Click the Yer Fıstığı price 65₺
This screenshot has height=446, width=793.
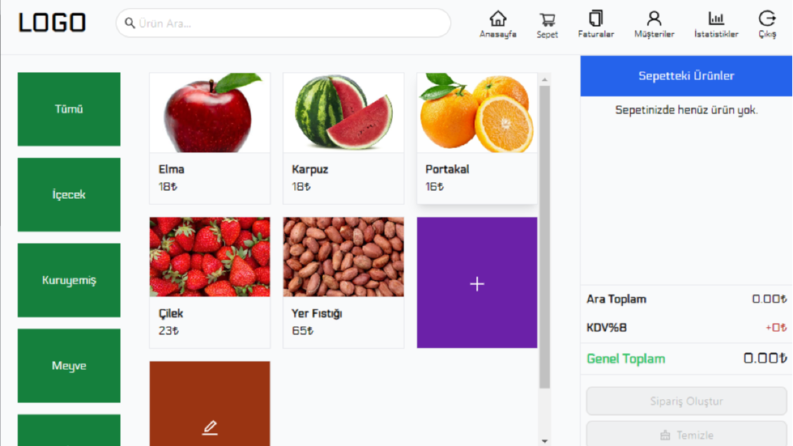(x=302, y=331)
